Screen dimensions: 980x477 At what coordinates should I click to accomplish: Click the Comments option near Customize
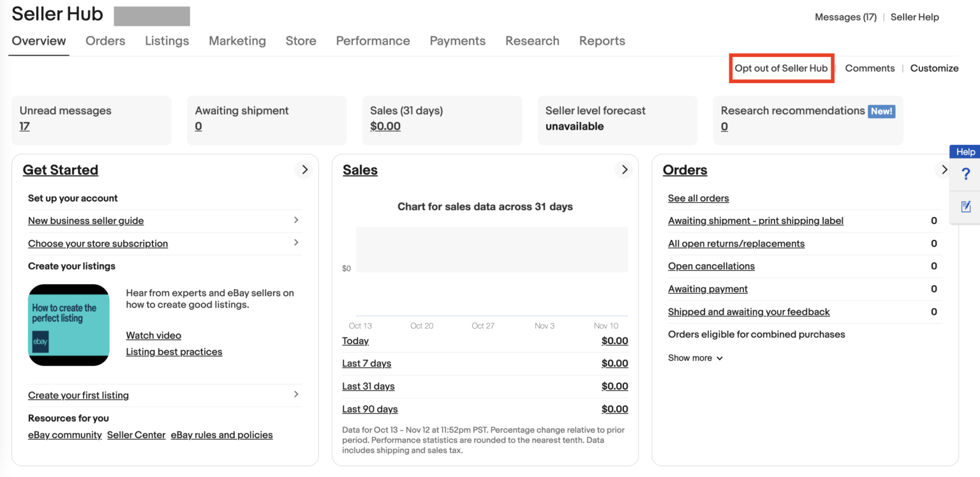870,68
